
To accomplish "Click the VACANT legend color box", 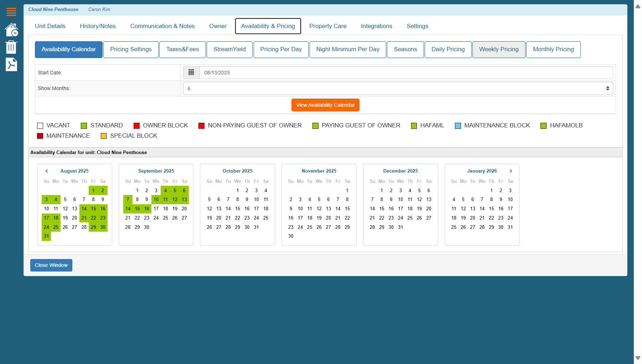I will (40, 126).
